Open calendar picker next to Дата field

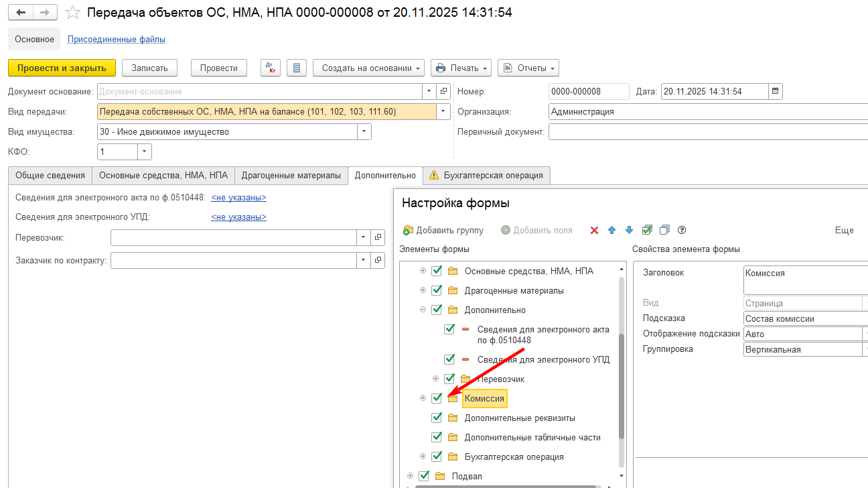[x=776, y=92]
